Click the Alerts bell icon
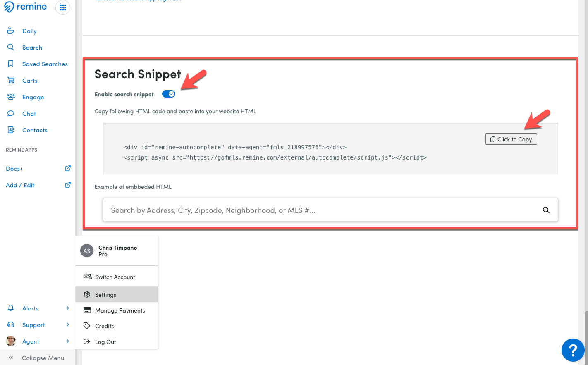The height and width of the screenshot is (365, 588). point(11,308)
